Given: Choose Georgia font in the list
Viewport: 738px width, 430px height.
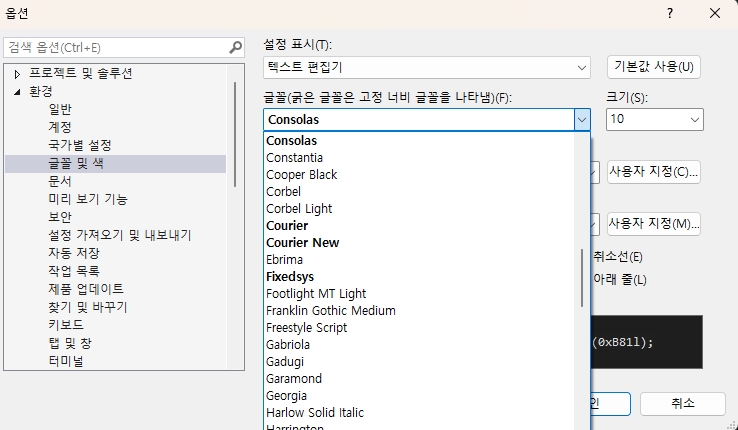Looking at the screenshot, I should pos(287,396).
